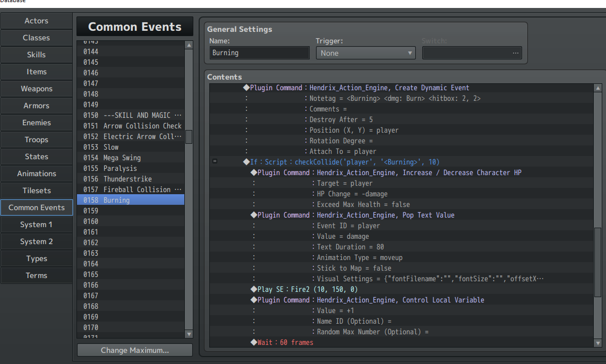Select common event 0151 Arrow Collision Check
The width and height of the screenshot is (606, 364).
click(131, 126)
